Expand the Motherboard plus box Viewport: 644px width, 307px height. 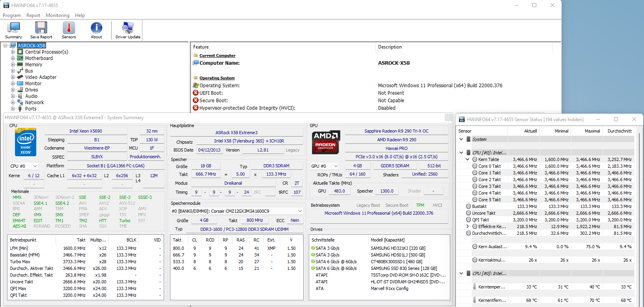click(x=13, y=58)
